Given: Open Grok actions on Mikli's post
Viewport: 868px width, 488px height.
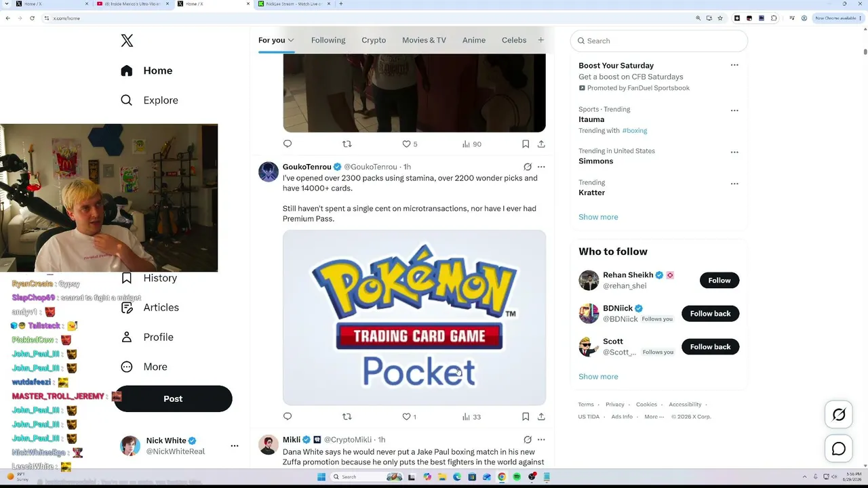Looking at the screenshot, I should click(x=528, y=440).
